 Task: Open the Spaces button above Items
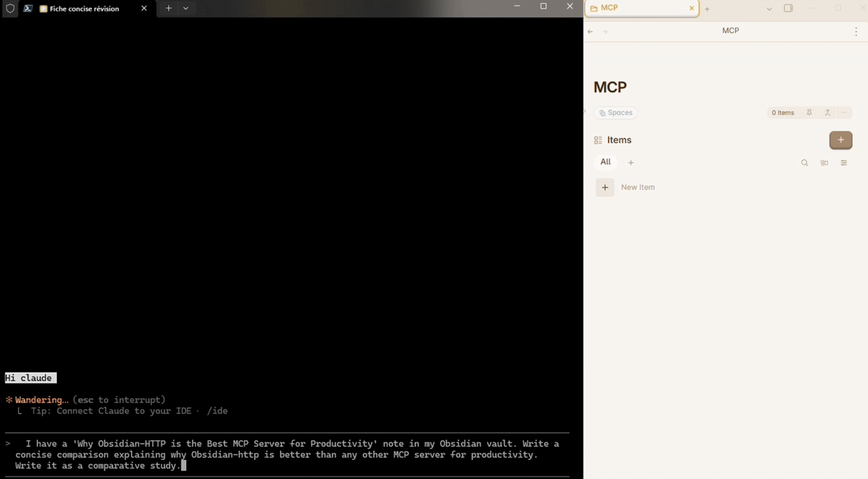click(616, 113)
